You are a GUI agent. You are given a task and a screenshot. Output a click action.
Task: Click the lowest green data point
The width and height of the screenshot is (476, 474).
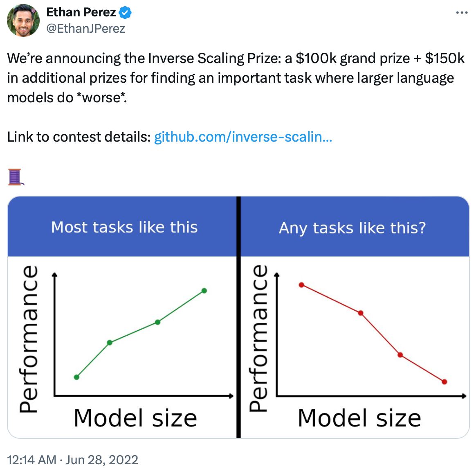76,377
